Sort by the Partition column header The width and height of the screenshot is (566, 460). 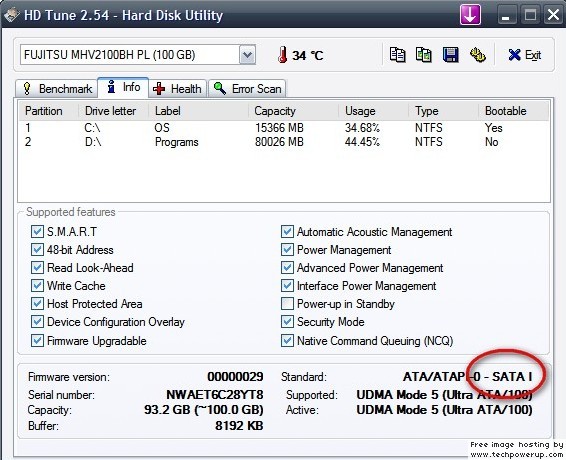point(48,111)
